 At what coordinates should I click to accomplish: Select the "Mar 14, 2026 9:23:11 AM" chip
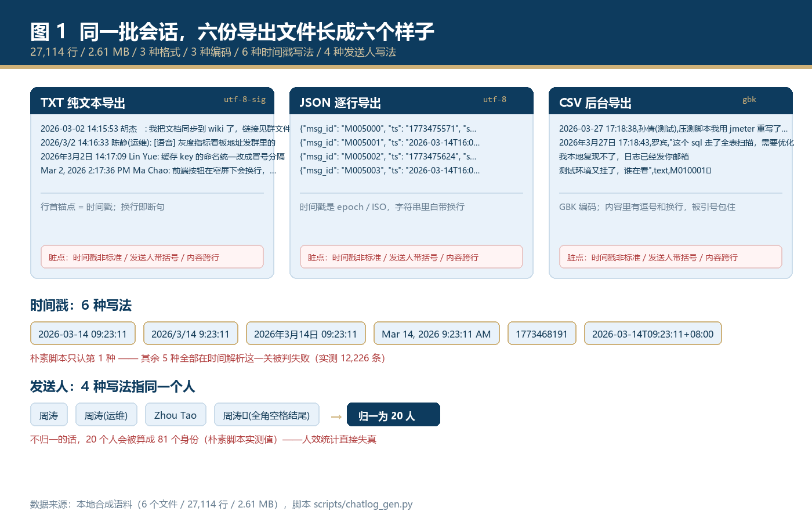[436, 333]
